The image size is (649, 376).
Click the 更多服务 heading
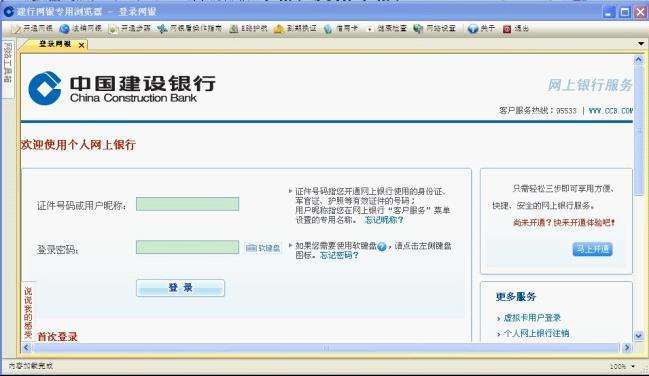[516, 296]
